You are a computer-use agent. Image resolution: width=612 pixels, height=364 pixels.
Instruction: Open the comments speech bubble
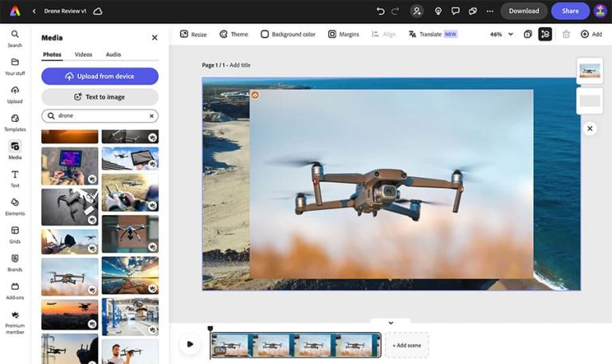[x=455, y=11]
